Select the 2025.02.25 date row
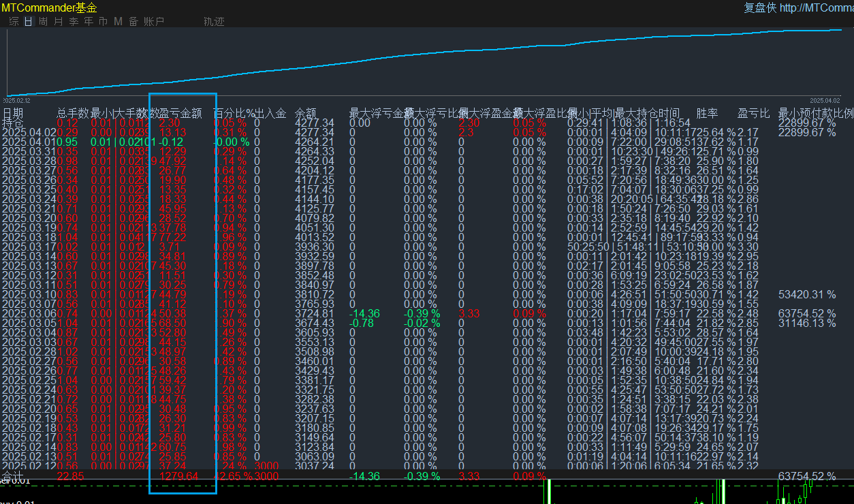Image resolution: width=854 pixels, height=504 pixels. pyautogui.click(x=29, y=380)
